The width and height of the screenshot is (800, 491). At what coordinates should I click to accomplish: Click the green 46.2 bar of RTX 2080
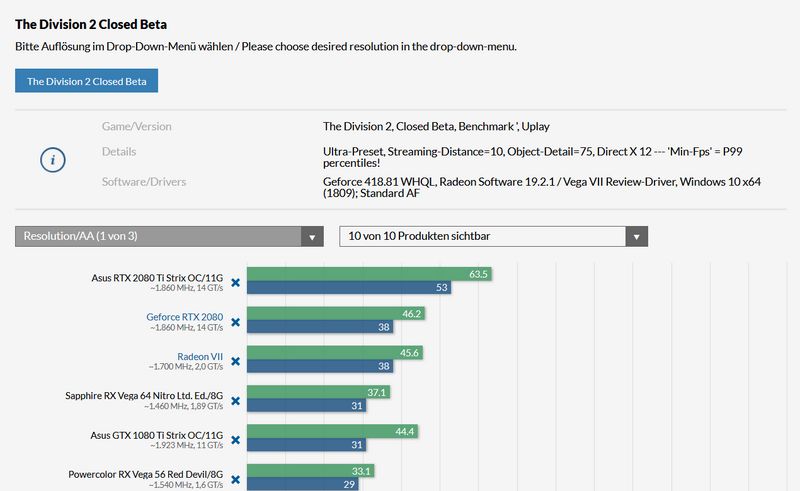(x=336, y=313)
